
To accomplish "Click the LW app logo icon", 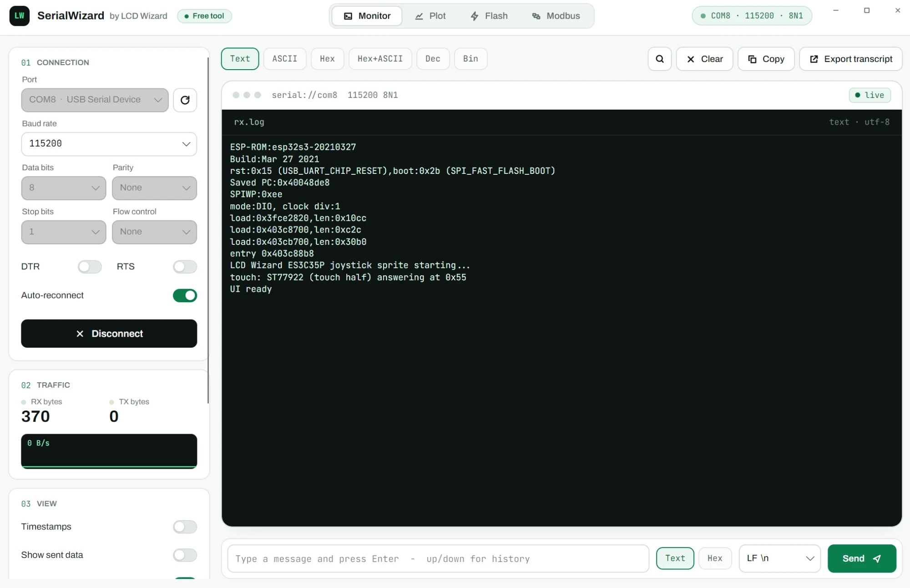I will [x=19, y=16].
